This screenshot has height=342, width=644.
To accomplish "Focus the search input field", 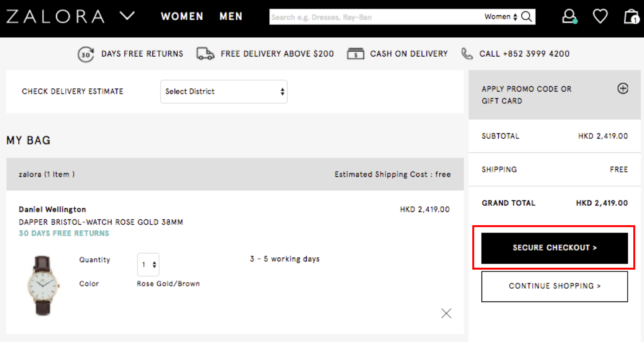I will (x=375, y=17).
